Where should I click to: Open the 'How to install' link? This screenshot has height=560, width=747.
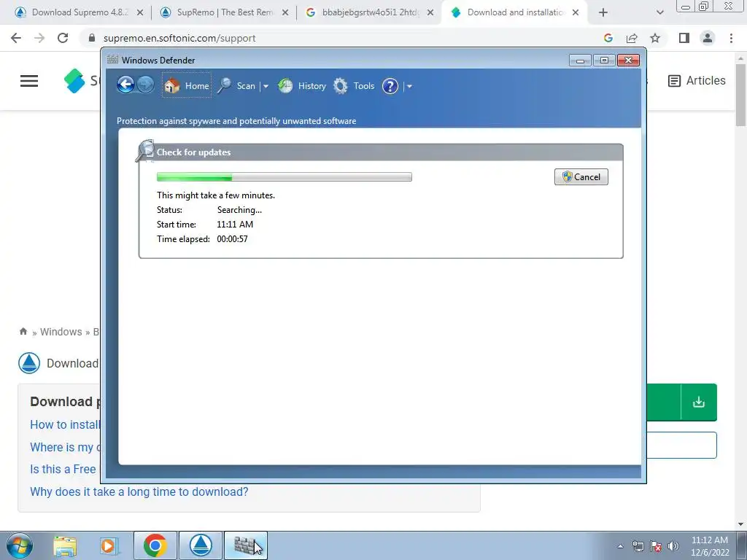point(65,425)
